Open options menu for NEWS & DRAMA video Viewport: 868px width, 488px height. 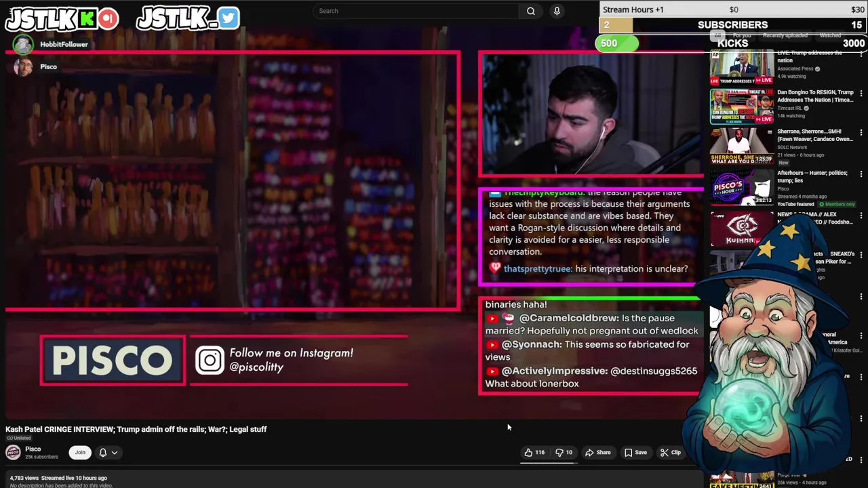tap(861, 216)
